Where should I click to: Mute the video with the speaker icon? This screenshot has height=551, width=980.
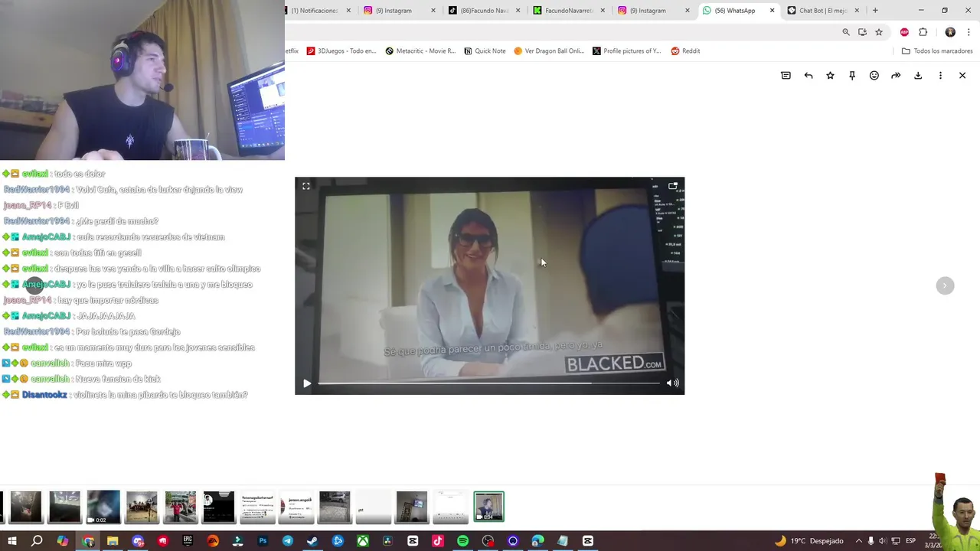click(x=672, y=383)
